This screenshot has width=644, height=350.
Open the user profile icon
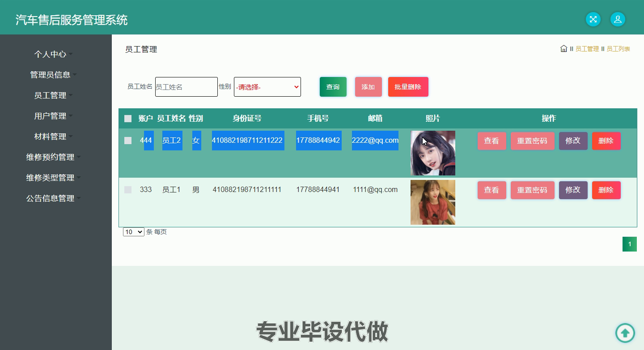618,19
